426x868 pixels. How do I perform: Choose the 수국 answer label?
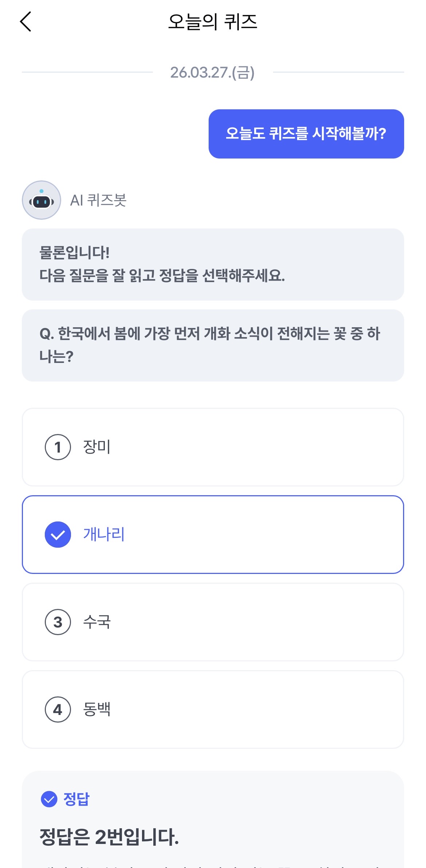[x=97, y=622]
